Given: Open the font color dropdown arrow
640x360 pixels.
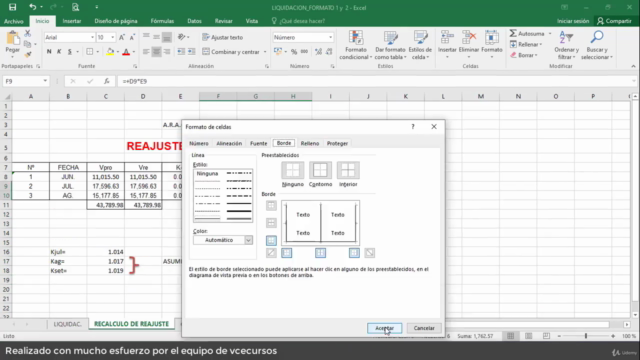Looking at the screenshot, I should [134, 52].
